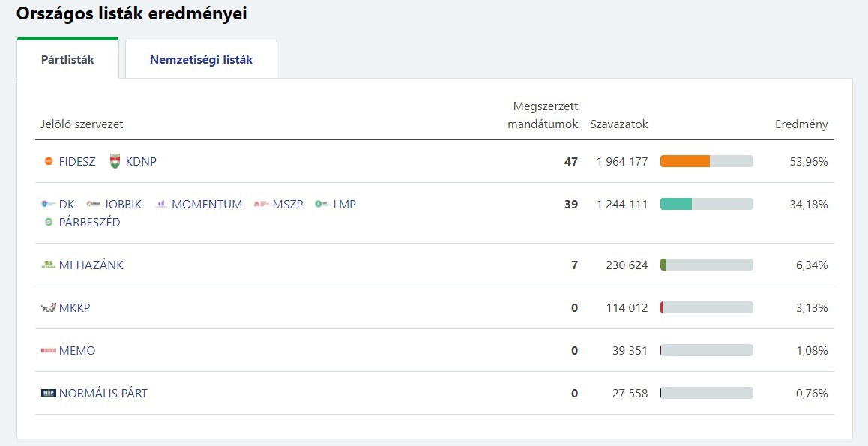The height and width of the screenshot is (446, 868).
Task: Click the 1 244 111 votes cell
Action: point(622,204)
